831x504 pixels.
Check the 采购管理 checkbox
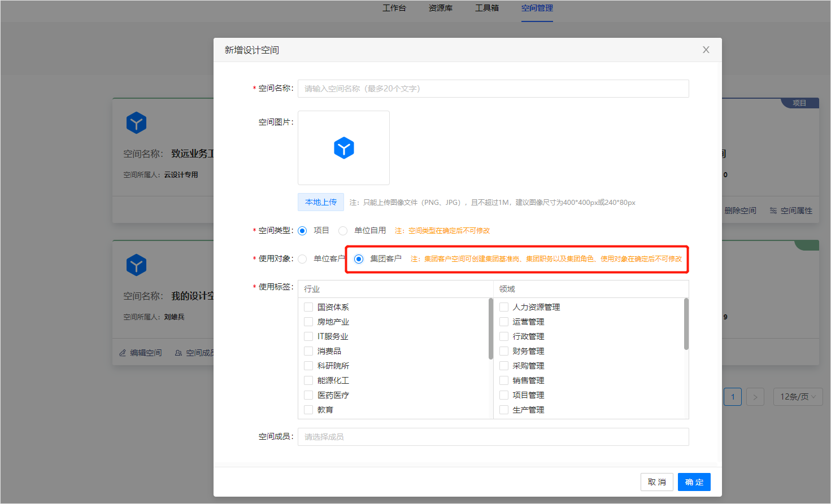(x=504, y=366)
